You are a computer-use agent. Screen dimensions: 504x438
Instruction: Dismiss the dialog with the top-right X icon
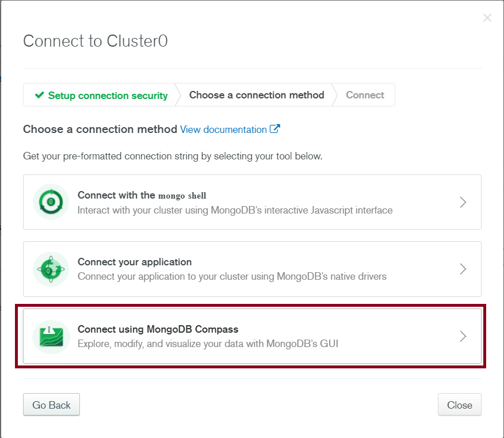pos(487,18)
